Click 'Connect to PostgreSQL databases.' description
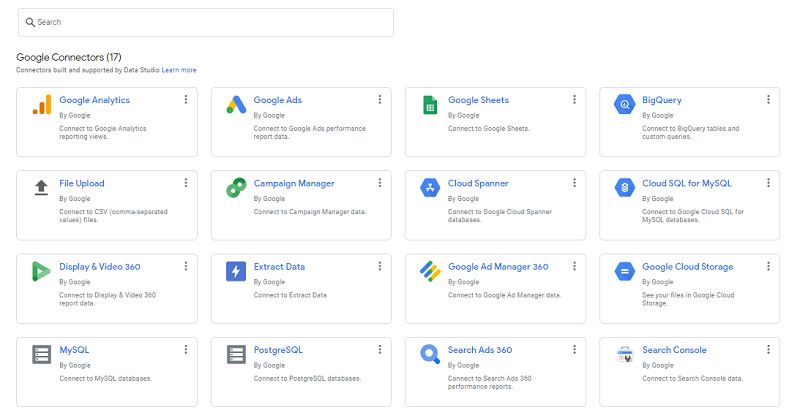This screenshot has width=800, height=410. (x=307, y=379)
